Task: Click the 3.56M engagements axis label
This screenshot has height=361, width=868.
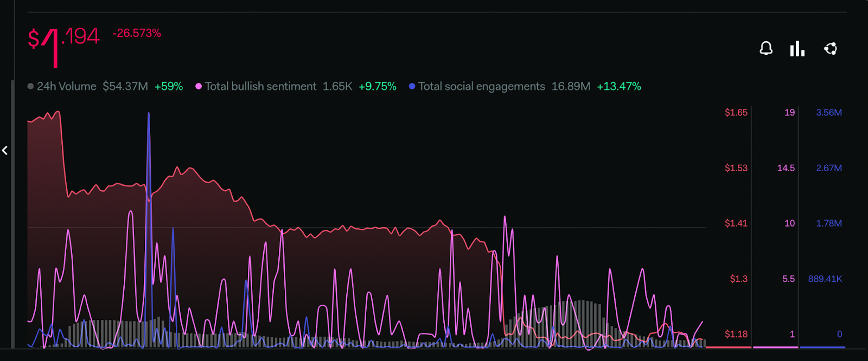Action: pyautogui.click(x=829, y=112)
